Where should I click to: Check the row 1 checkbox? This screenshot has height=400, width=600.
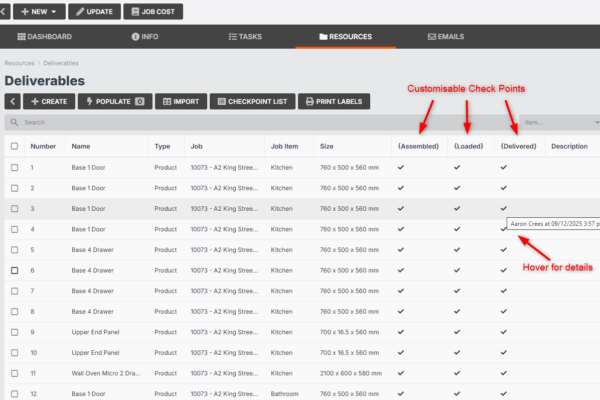15,168
